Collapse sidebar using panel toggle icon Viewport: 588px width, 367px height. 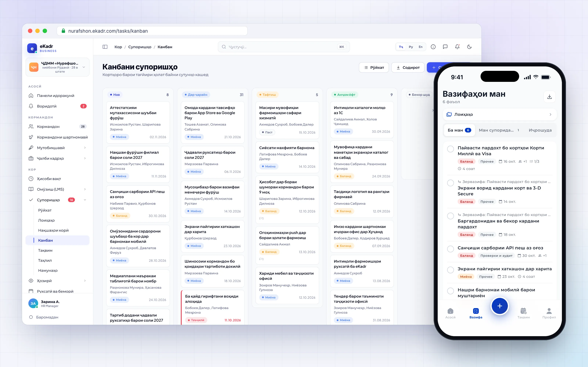(105, 47)
